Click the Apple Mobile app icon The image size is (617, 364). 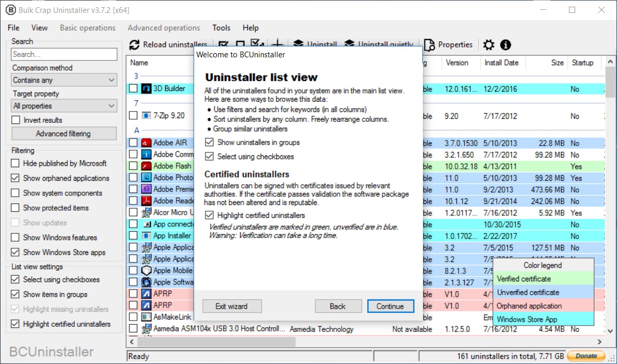[x=147, y=271]
